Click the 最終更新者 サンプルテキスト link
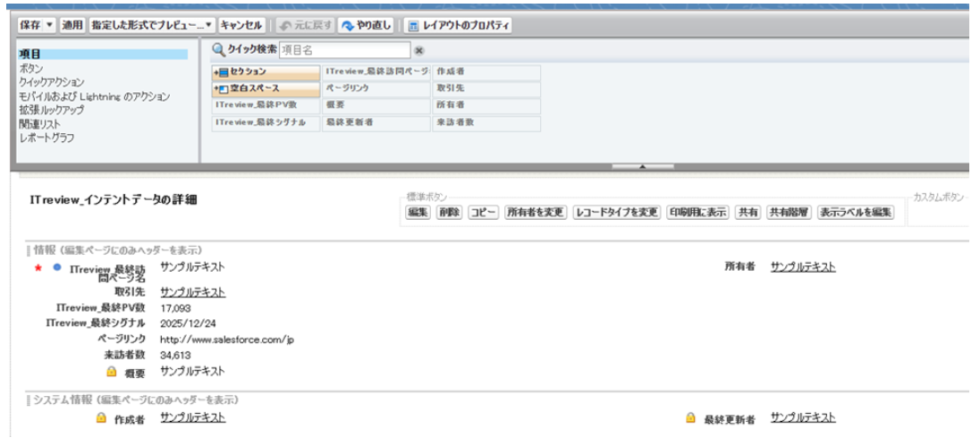980x446 pixels. [x=803, y=417]
